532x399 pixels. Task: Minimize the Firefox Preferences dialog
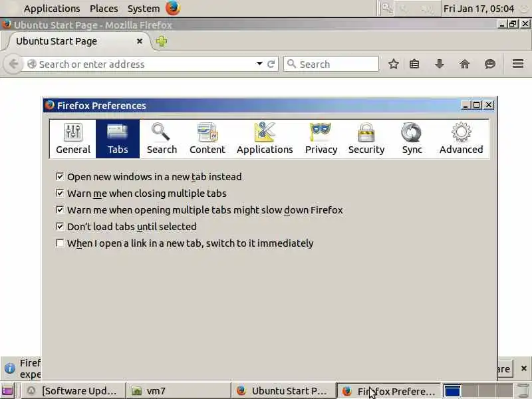465,105
